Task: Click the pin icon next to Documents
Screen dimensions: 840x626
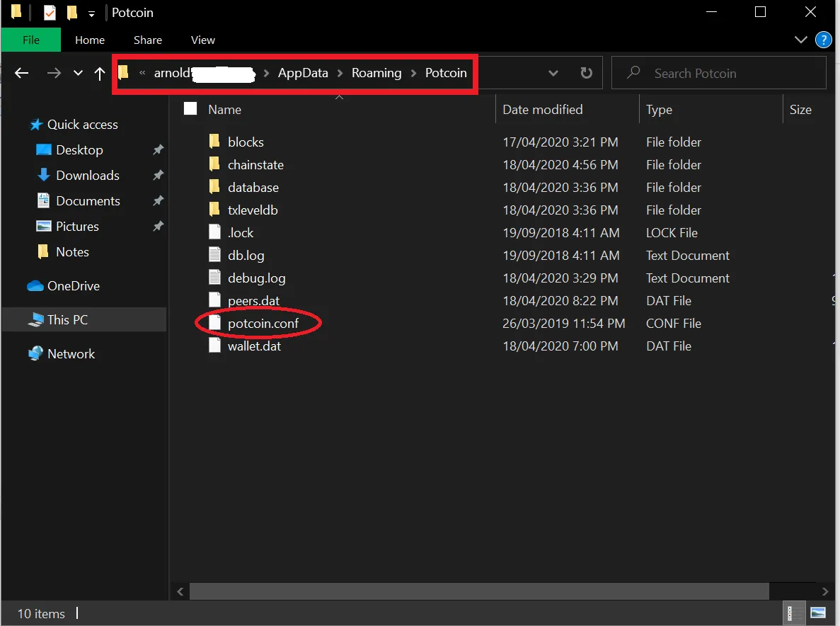Action: (158, 200)
